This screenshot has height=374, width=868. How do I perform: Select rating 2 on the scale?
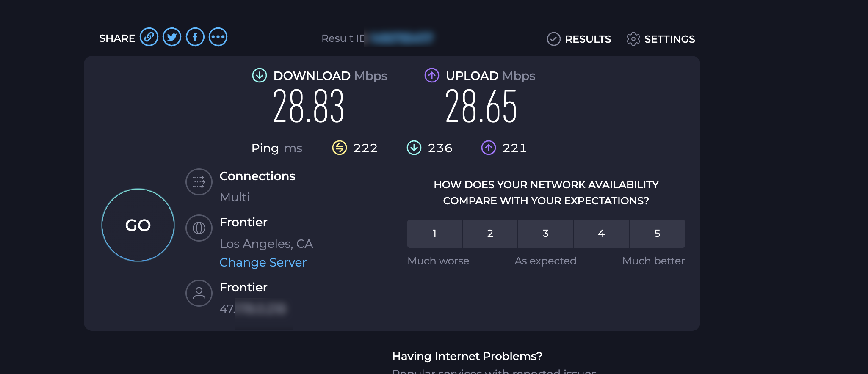[x=490, y=234]
